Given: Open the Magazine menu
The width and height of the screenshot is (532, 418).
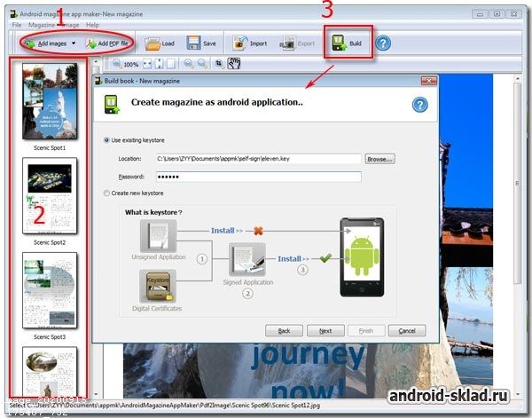Looking at the screenshot, I should tap(42, 25).
